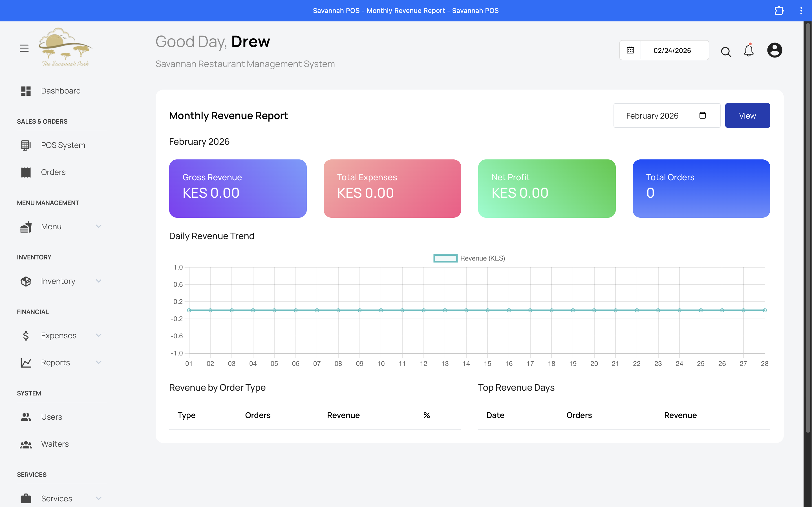
Task: Toggle the Revenue (KES) legend dataset
Action: (x=469, y=258)
